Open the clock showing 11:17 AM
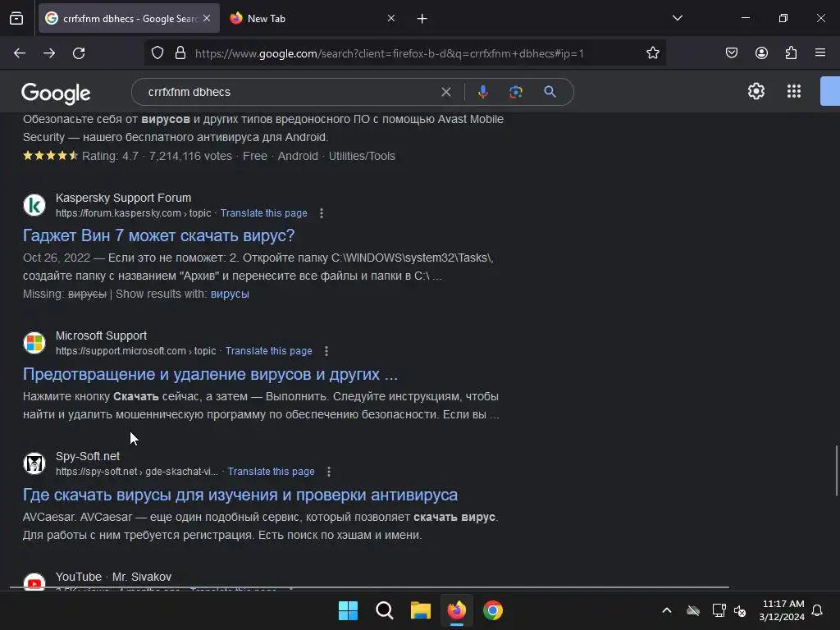This screenshot has width=840, height=630. [x=782, y=610]
